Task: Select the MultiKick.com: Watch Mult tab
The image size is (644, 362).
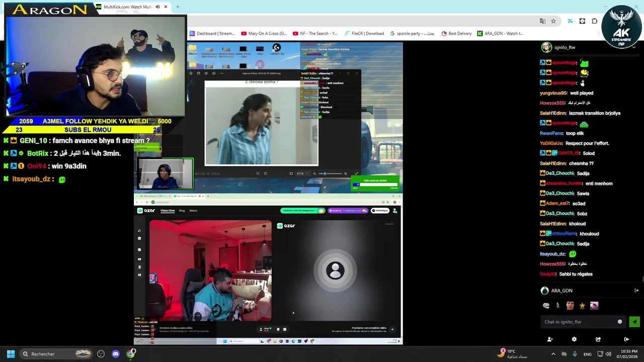Action: [x=128, y=7]
